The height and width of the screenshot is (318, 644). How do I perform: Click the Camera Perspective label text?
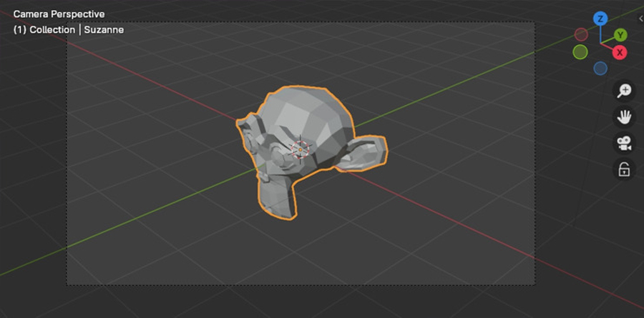pos(59,14)
